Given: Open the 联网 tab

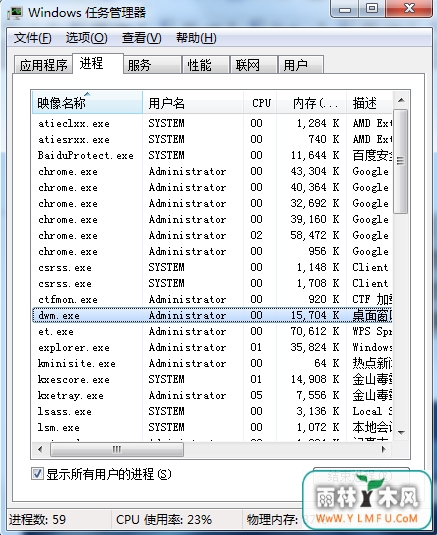Looking at the screenshot, I should [253, 64].
